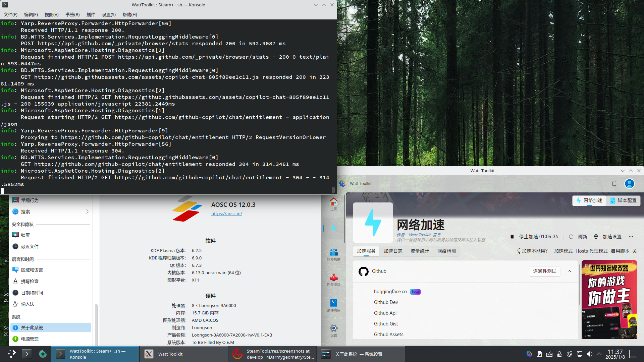Open the volume speaker tray icon
The width and height of the screenshot is (644, 362).
(x=590, y=354)
